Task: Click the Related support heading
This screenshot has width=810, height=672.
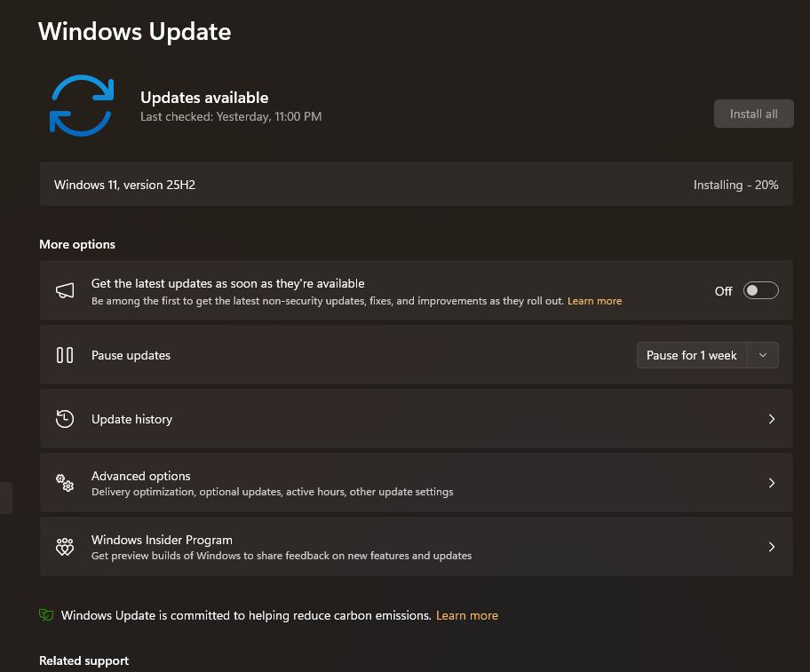Action: (83, 660)
